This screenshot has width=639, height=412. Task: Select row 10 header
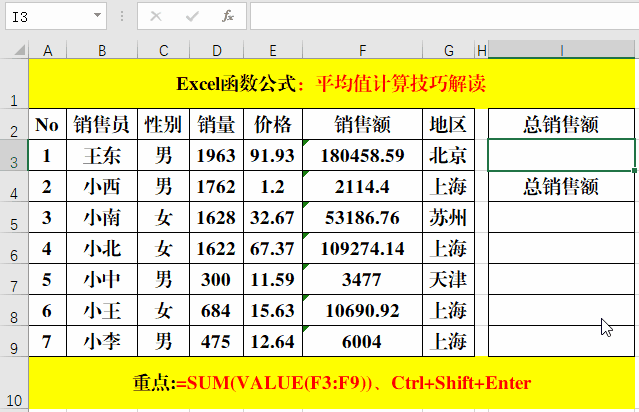point(14,383)
